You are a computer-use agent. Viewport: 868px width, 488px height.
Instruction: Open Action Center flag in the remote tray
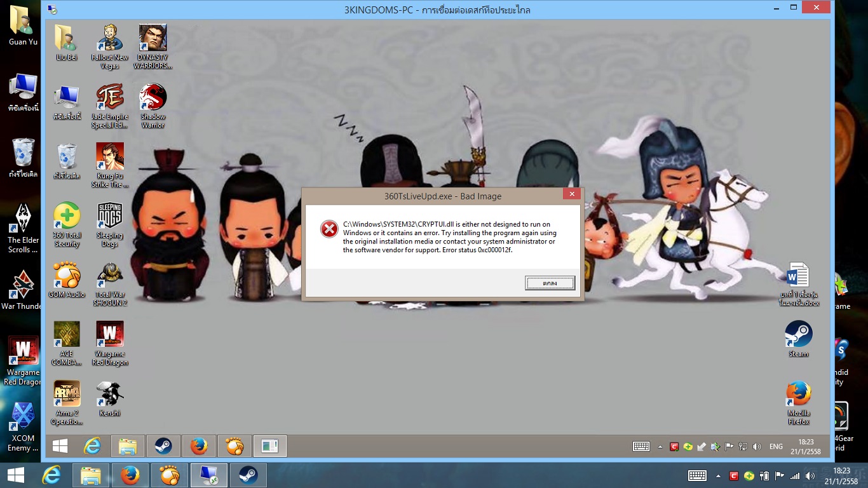pos(729,447)
